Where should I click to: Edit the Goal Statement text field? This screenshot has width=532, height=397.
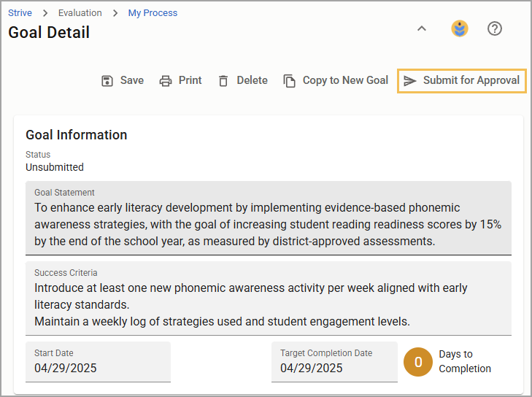point(269,218)
